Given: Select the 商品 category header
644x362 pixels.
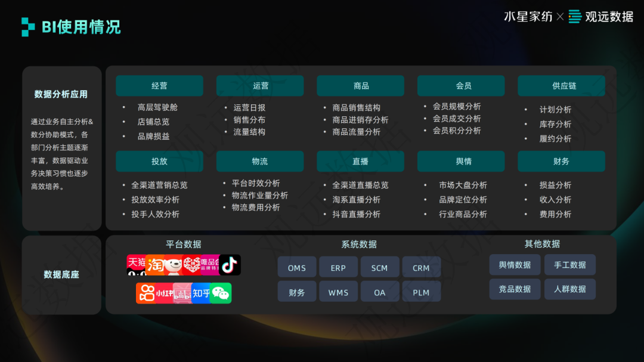Looking at the screenshot, I should point(361,85).
